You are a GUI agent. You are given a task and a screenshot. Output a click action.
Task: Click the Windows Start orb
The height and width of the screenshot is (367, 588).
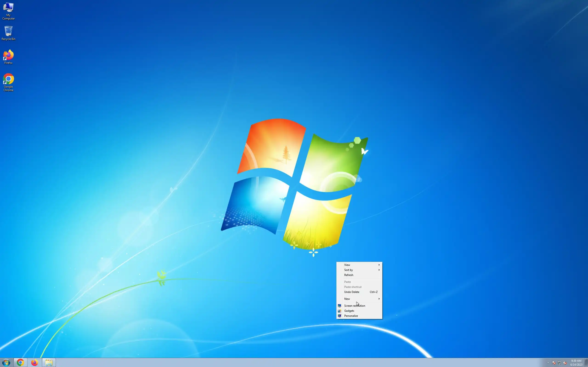pos(6,363)
